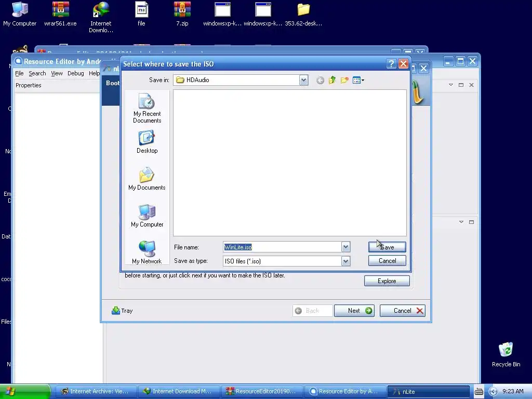Open the lower panel dropdown arrow in Resource Editor
532x399 pixels.
point(461,222)
